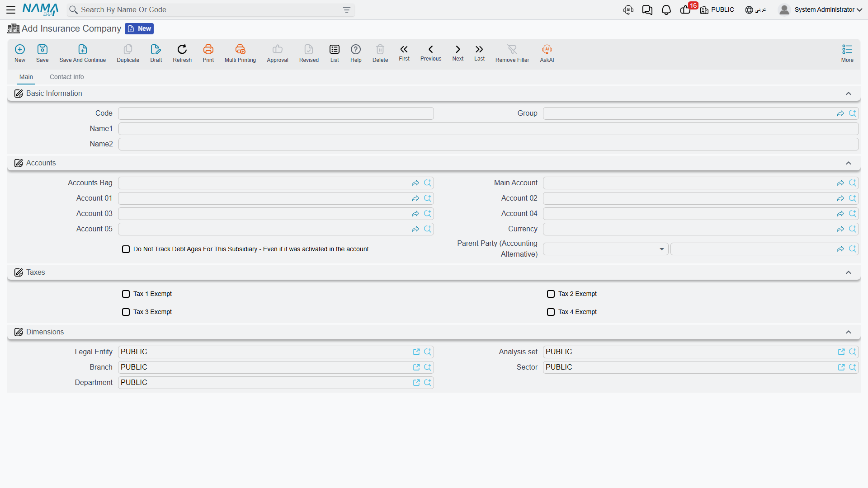Check Tax 1 Exempt
This screenshot has width=868, height=488.
[x=126, y=294]
